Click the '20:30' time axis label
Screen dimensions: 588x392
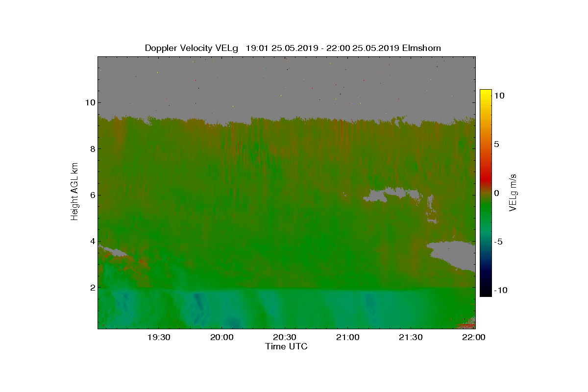[285, 338]
